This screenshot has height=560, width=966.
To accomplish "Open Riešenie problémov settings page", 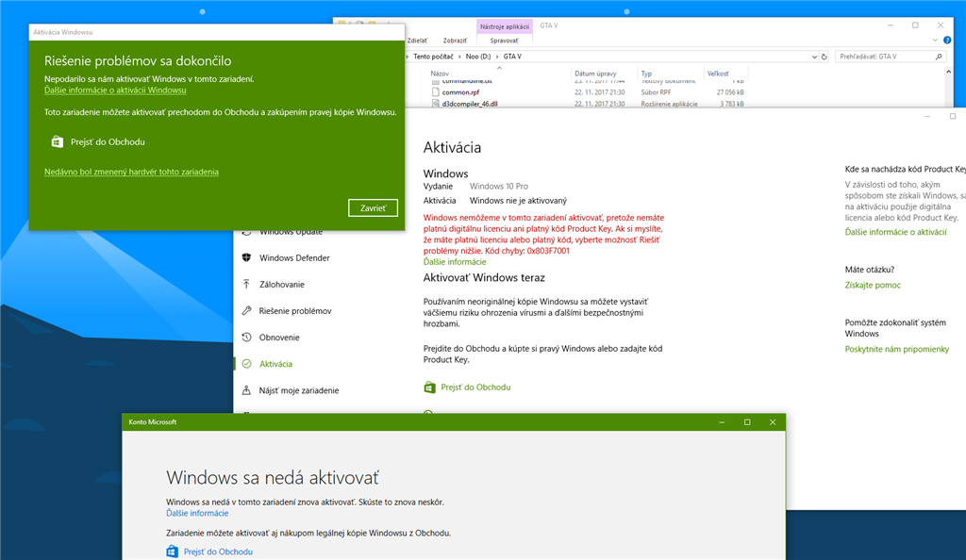I will pyautogui.click(x=295, y=311).
